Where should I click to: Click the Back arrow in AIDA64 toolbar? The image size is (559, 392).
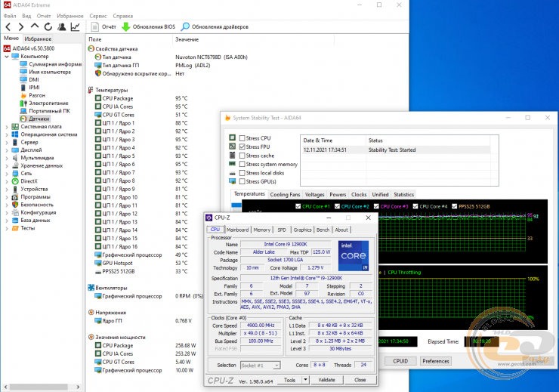(x=8, y=26)
